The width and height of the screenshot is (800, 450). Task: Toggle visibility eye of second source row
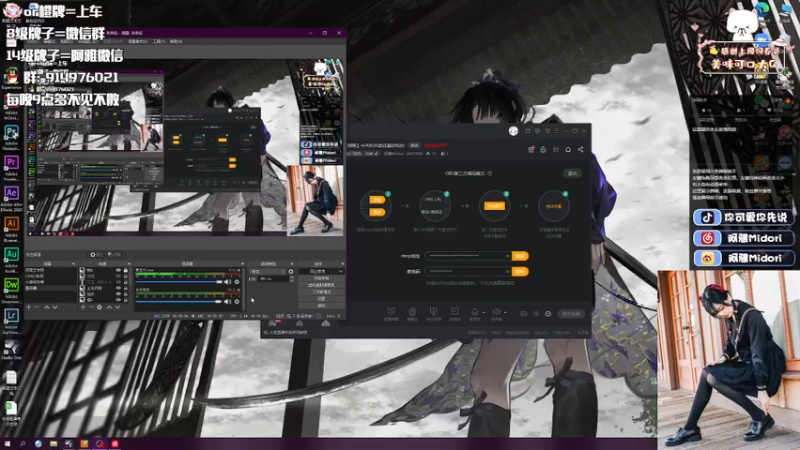(x=118, y=276)
